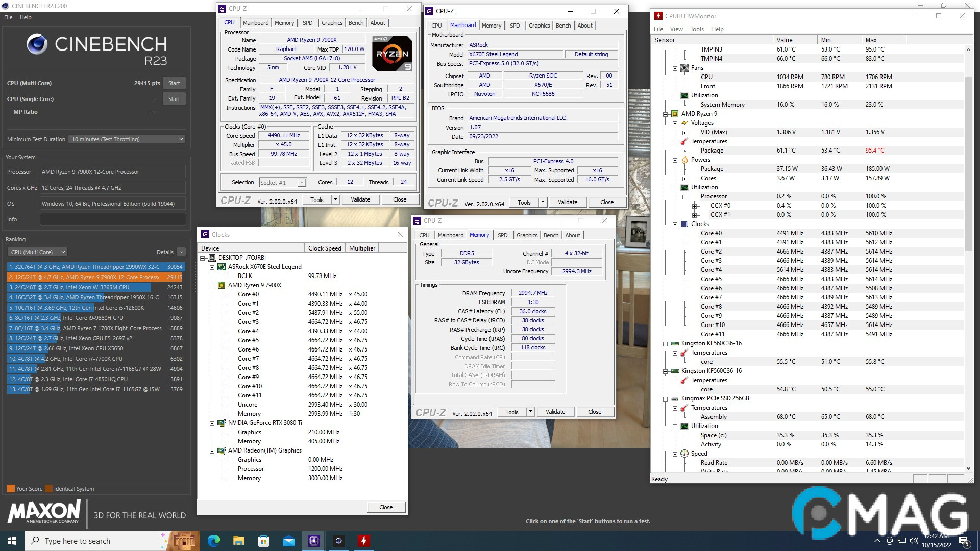The image size is (980, 551).
Task: Click the CPU-Z application icon in the title bar
Action: [x=221, y=9]
